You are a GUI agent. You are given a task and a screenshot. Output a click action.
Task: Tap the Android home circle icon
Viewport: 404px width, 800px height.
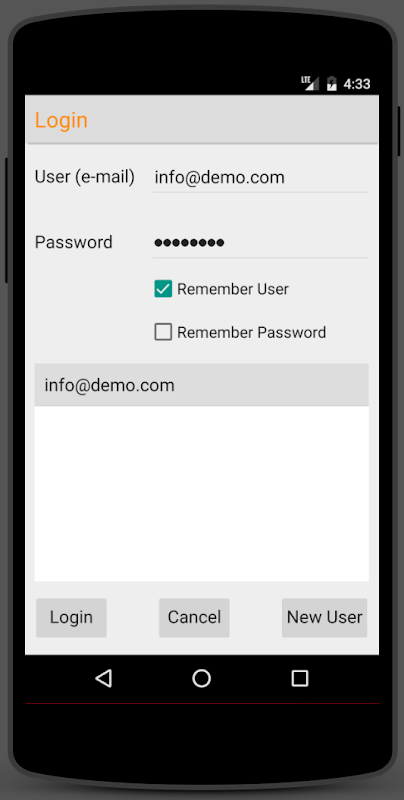coord(201,678)
